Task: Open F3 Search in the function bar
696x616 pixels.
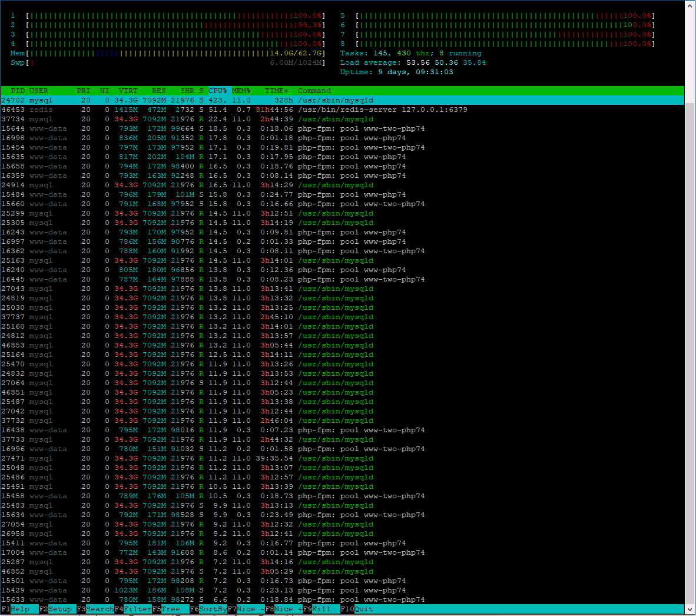Action: [95, 609]
